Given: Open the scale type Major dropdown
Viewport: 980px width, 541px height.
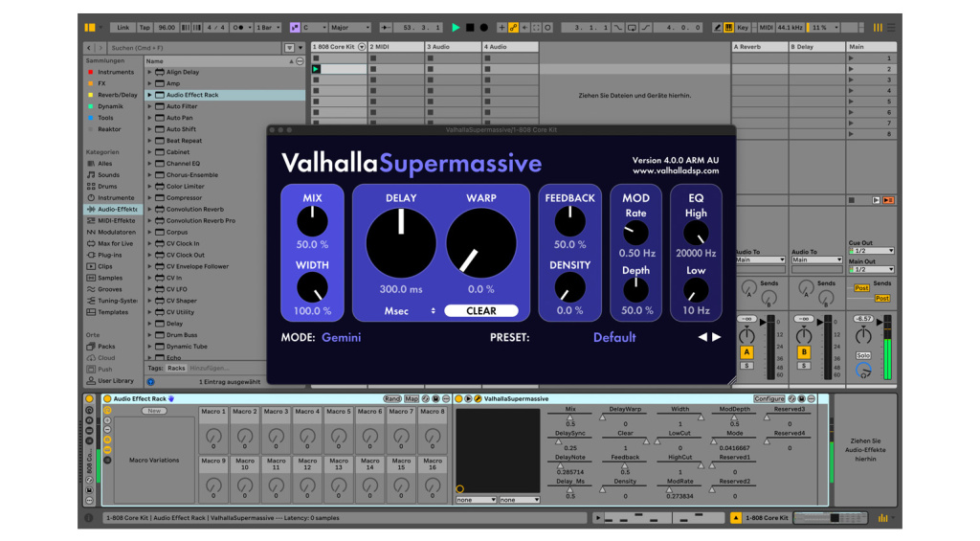Looking at the screenshot, I should (x=350, y=28).
